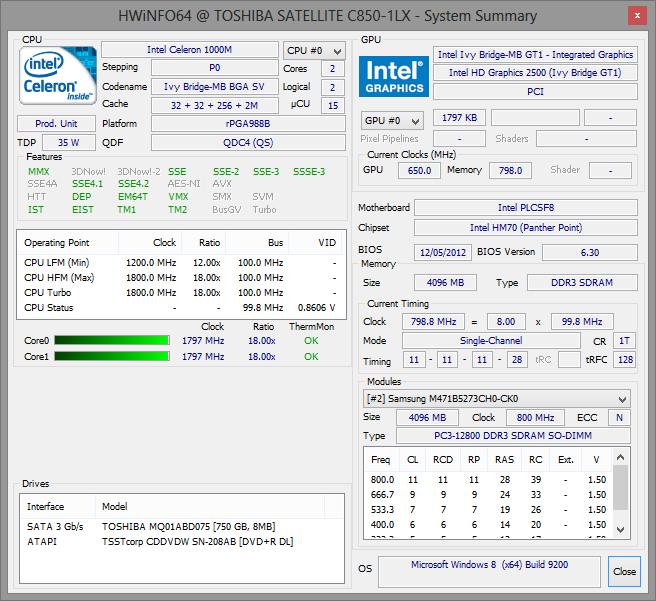Click the scroll up arrow in timing table
The width and height of the screenshot is (656, 601).
(x=621, y=457)
